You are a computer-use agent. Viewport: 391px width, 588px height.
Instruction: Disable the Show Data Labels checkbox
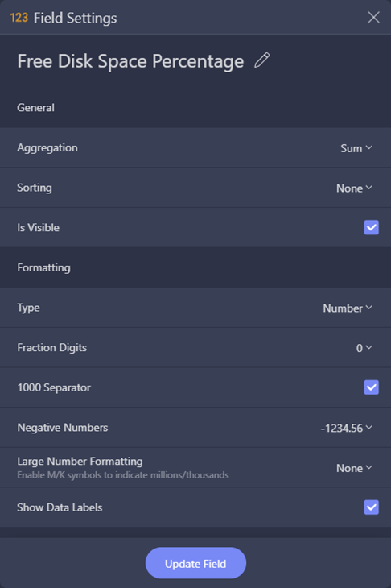click(x=371, y=507)
